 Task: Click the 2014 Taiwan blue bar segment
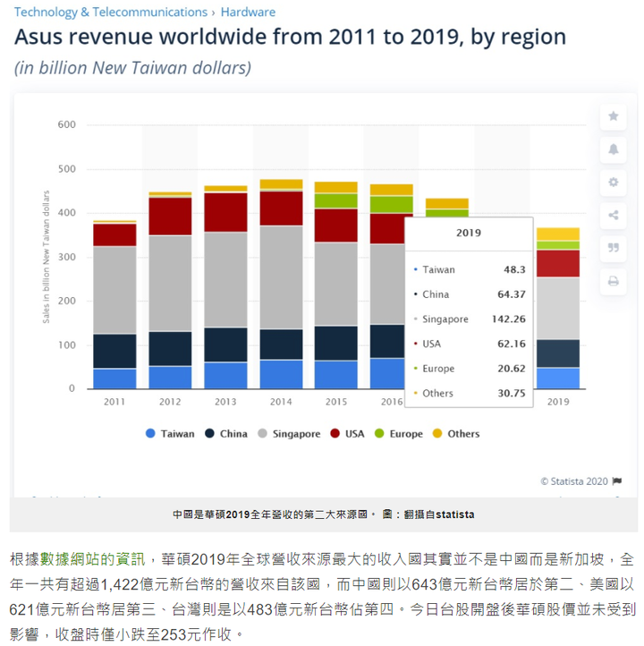[x=281, y=374]
